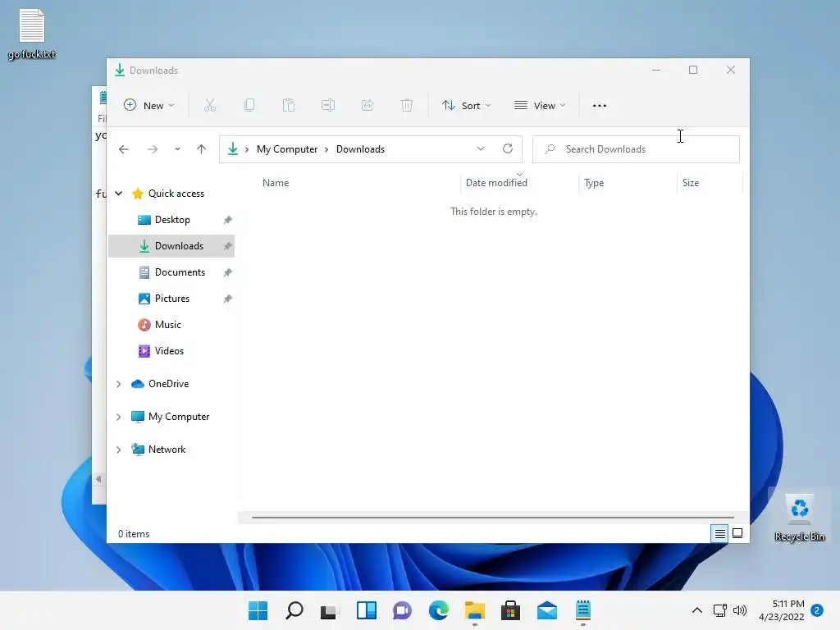Click File Explorer taskbar icon
This screenshot has width=840, height=630.
coord(475,610)
